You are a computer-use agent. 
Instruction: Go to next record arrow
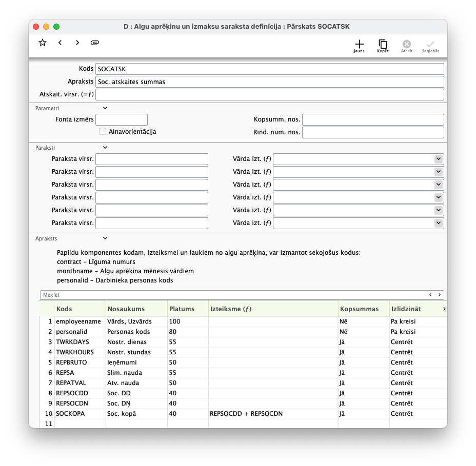click(x=77, y=43)
